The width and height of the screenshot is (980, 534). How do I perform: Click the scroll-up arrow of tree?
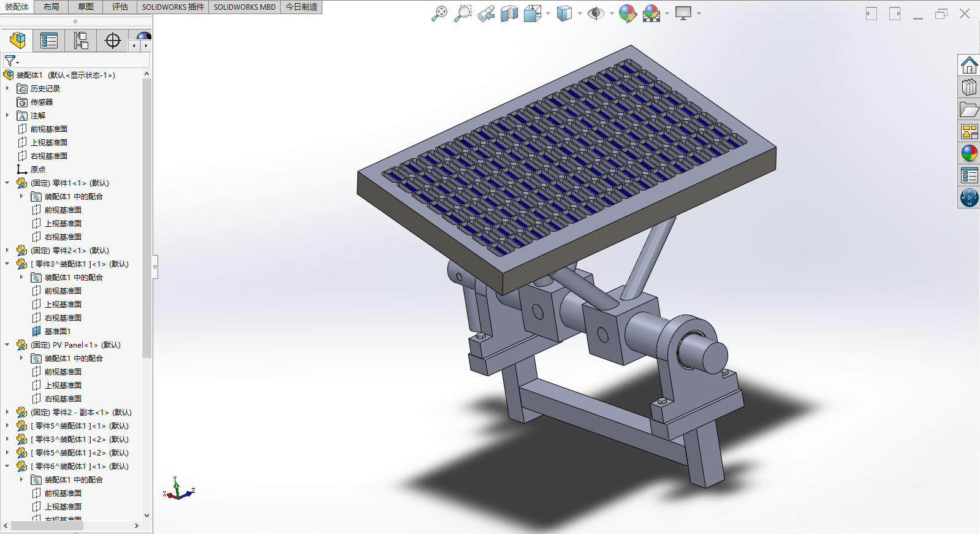(146, 74)
